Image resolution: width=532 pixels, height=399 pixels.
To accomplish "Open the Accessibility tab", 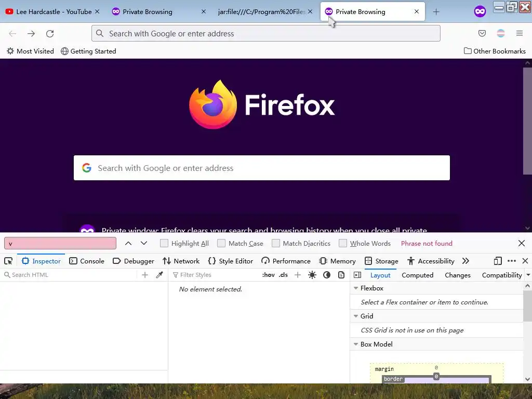I will click(431, 261).
